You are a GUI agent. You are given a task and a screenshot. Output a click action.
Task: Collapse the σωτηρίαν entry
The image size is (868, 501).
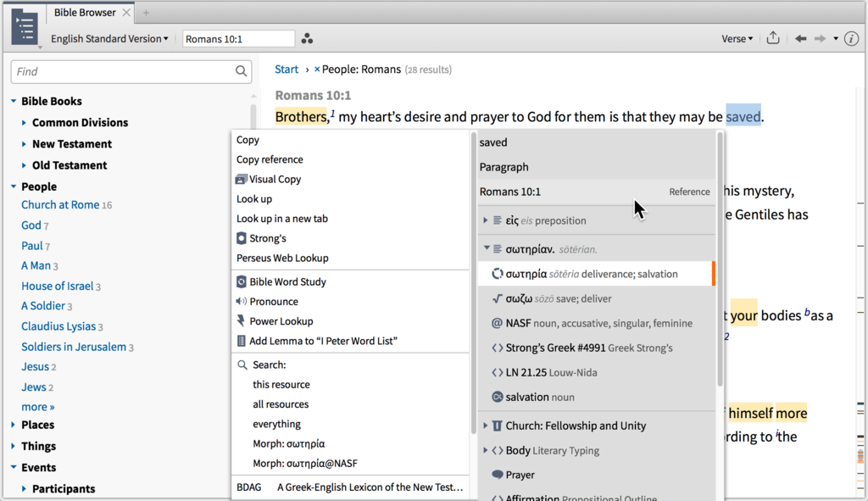[487, 248]
